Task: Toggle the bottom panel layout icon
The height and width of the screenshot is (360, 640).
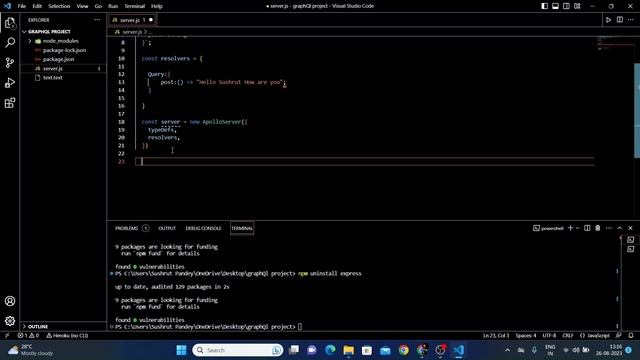Action: [556, 6]
